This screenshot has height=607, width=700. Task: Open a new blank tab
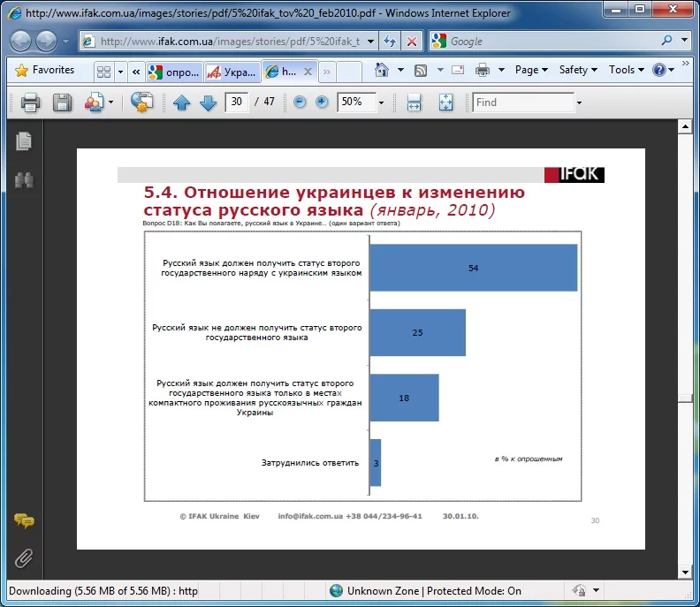348,72
